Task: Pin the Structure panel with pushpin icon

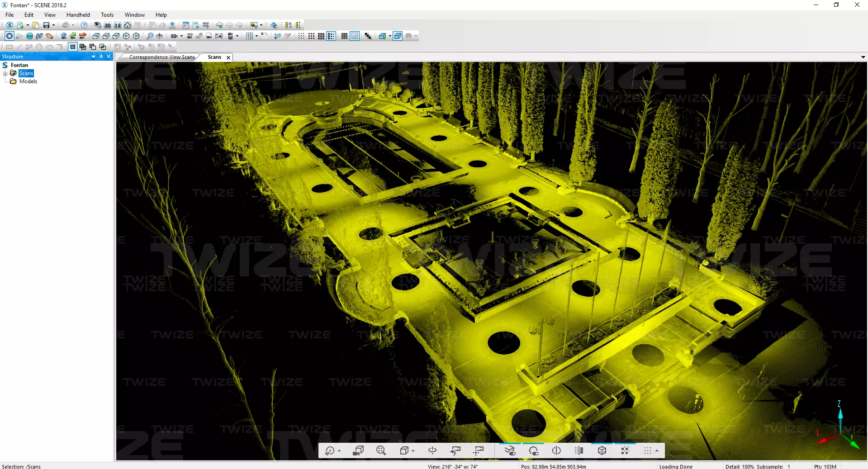Action: [101, 57]
